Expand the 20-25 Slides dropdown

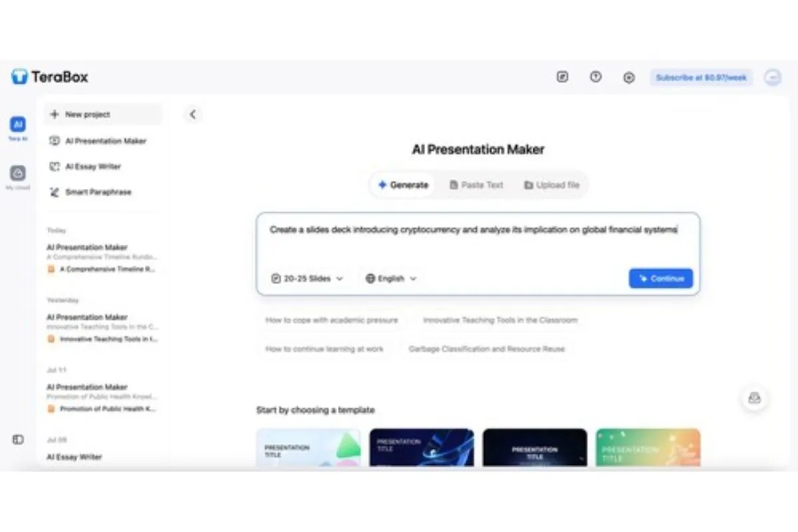click(x=307, y=279)
